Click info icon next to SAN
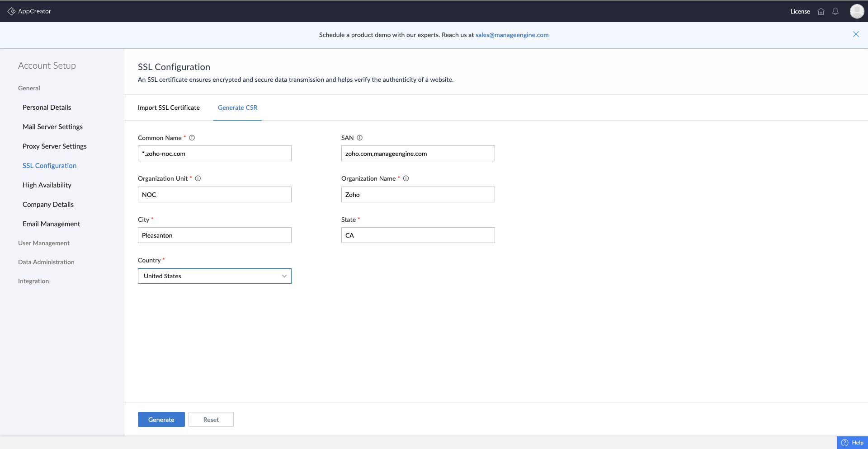Image resolution: width=868 pixels, height=449 pixels. coord(359,138)
